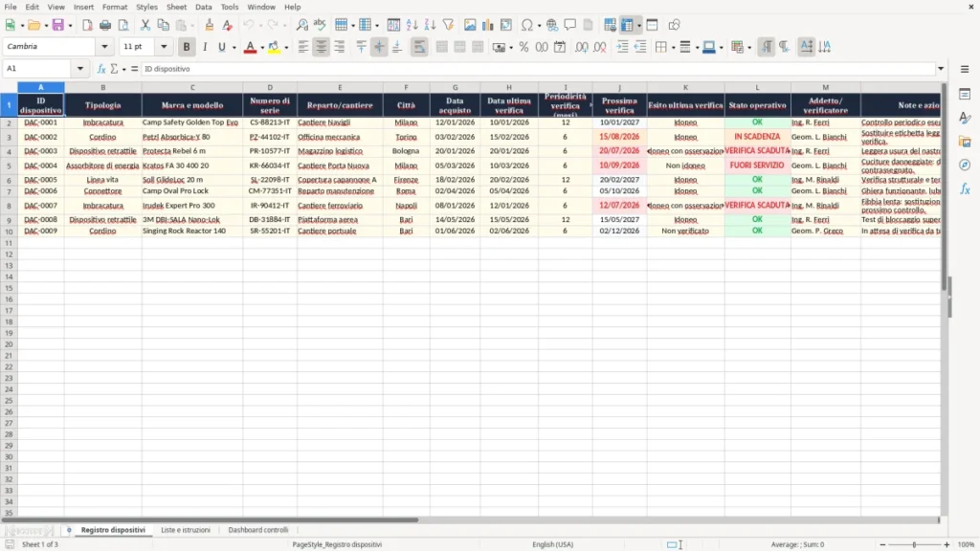Toggle Align Right
Screen dimensions: 980x551
coord(340,47)
